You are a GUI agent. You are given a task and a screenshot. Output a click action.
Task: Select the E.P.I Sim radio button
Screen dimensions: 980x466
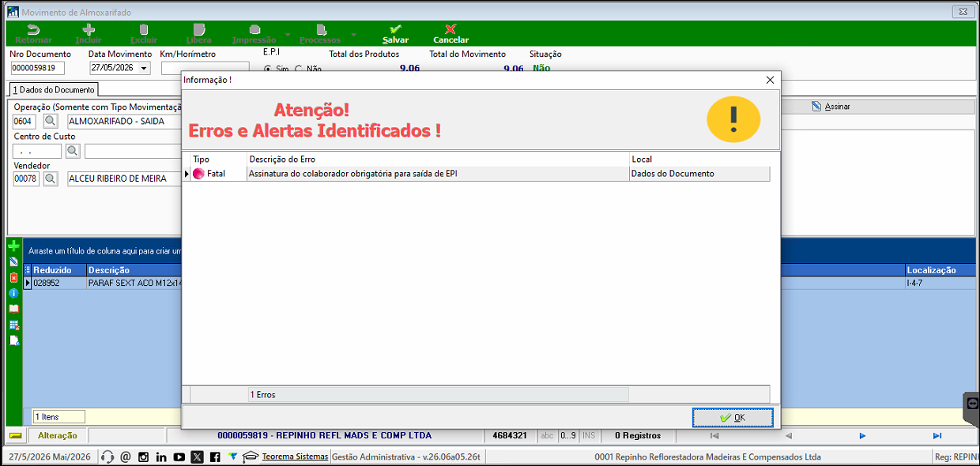point(267,69)
